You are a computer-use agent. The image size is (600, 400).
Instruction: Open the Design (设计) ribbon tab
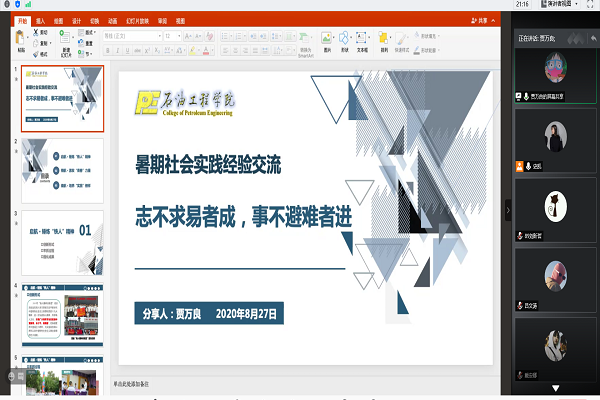tap(76, 19)
